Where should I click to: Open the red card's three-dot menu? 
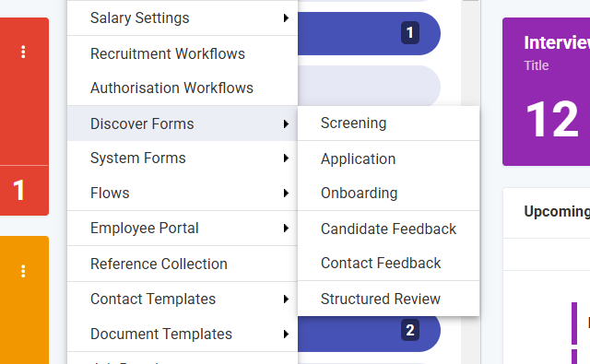(23, 52)
